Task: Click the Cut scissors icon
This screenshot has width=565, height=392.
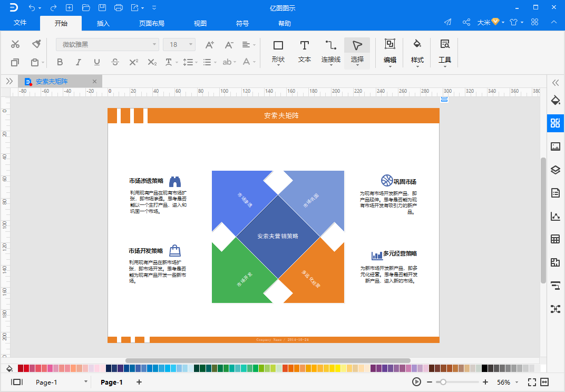Action: pyautogui.click(x=15, y=44)
